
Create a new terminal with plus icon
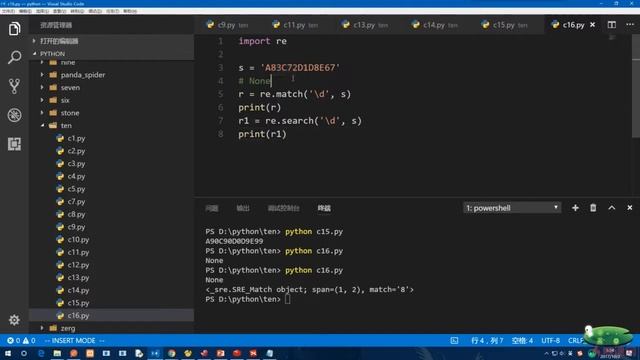click(x=575, y=208)
